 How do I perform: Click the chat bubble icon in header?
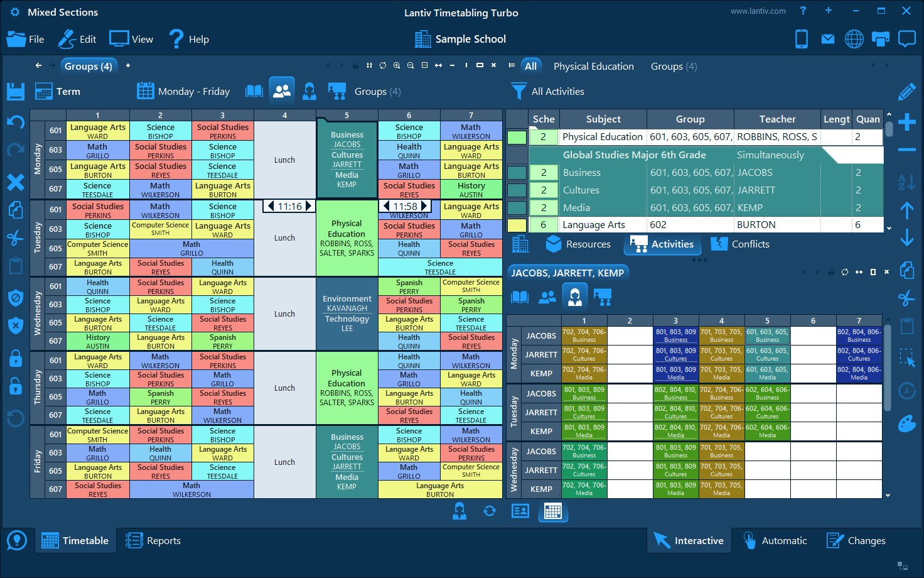tap(907, 39)
